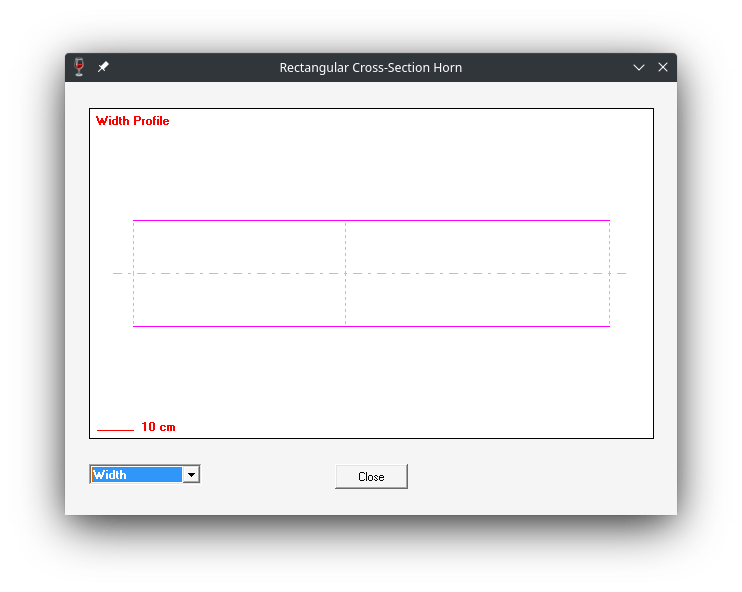Click the Width Profile heading text
This screenshot has width=742, height=592.
point(132,121)
